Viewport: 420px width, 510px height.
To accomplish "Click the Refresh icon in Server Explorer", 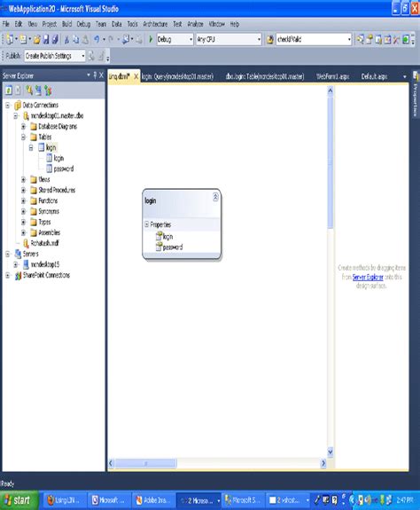I will (x=9, y=90).
